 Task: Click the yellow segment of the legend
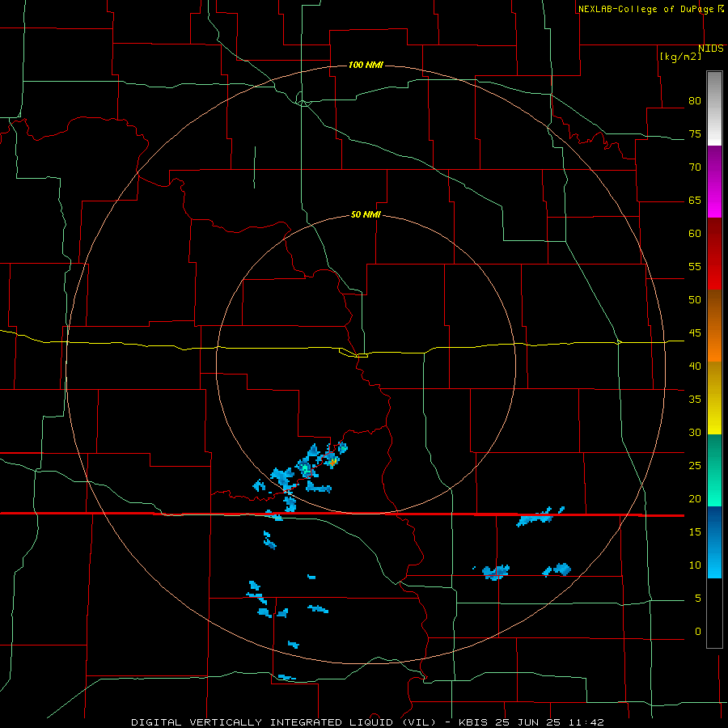(x=714, y=398)
